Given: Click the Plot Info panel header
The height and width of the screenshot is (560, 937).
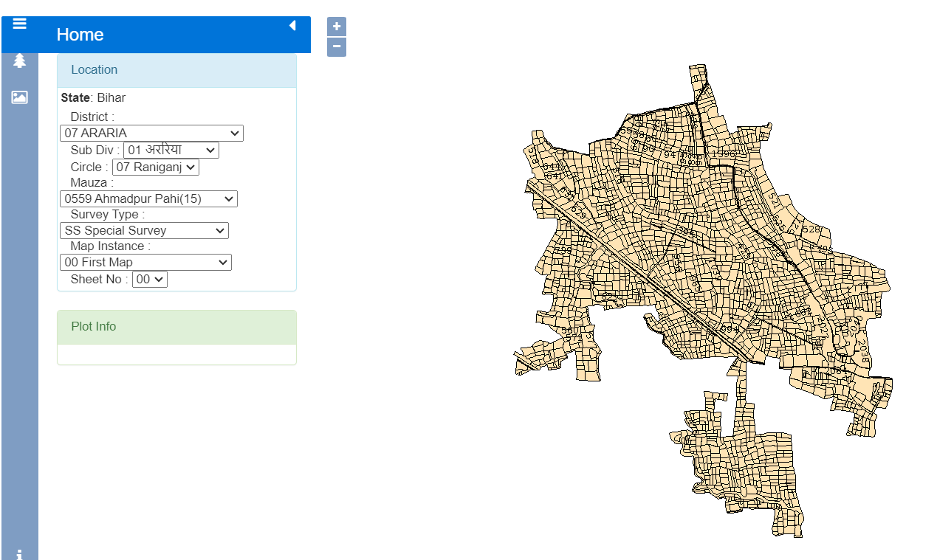Looking at the screenshot, I should [176, 327].
